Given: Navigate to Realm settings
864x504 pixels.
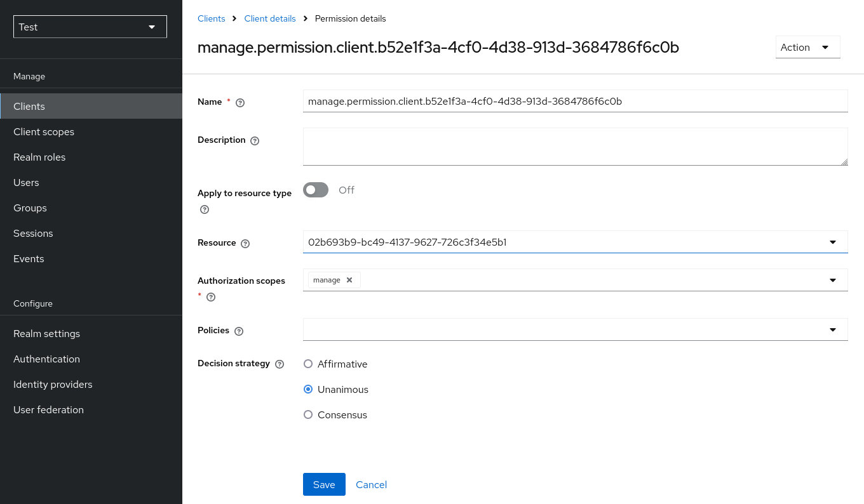Looking at the screenshot, I should (x=46, y=333).
